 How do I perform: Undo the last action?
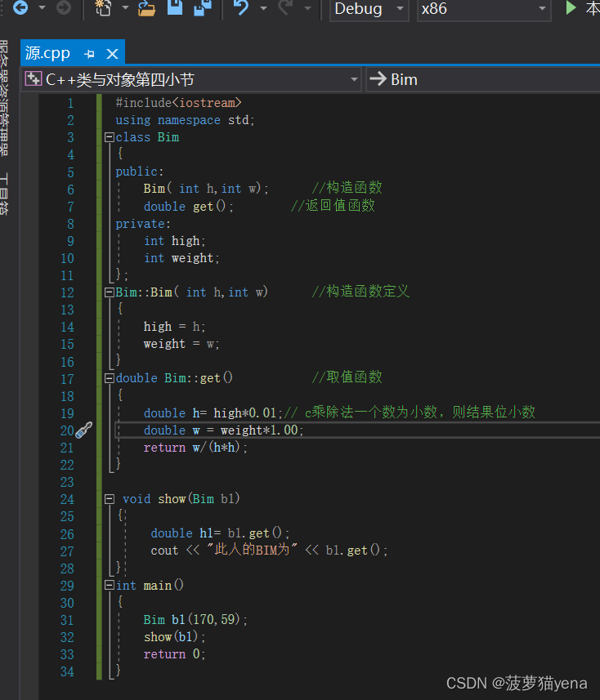tap(241, 8)
